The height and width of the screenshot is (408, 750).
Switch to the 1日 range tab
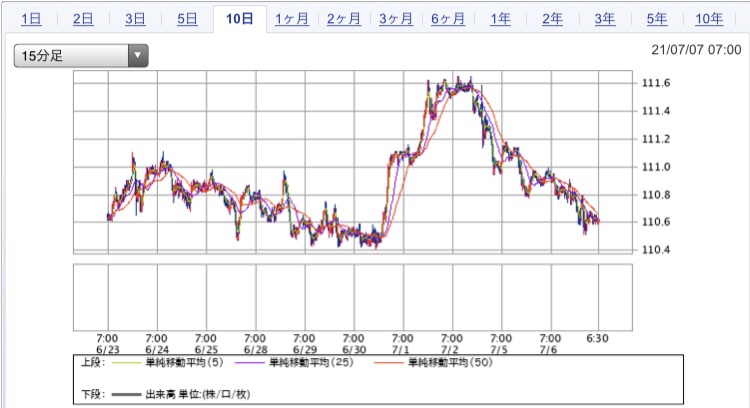(31, 19)
